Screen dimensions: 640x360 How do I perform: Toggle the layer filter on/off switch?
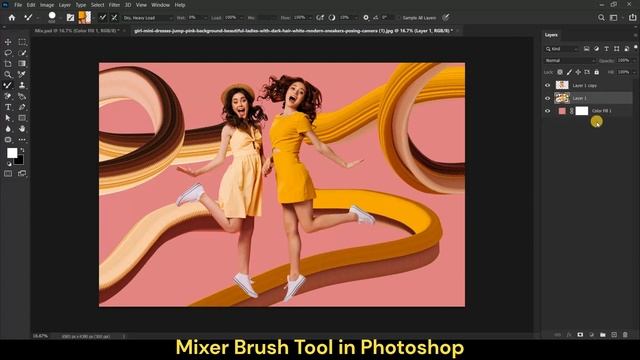click(x=636, y=48)
